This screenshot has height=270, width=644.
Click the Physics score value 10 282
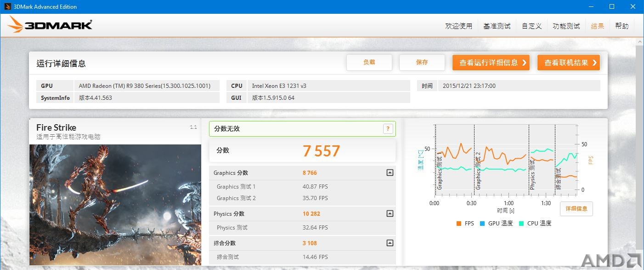click(x=311, y=214)
